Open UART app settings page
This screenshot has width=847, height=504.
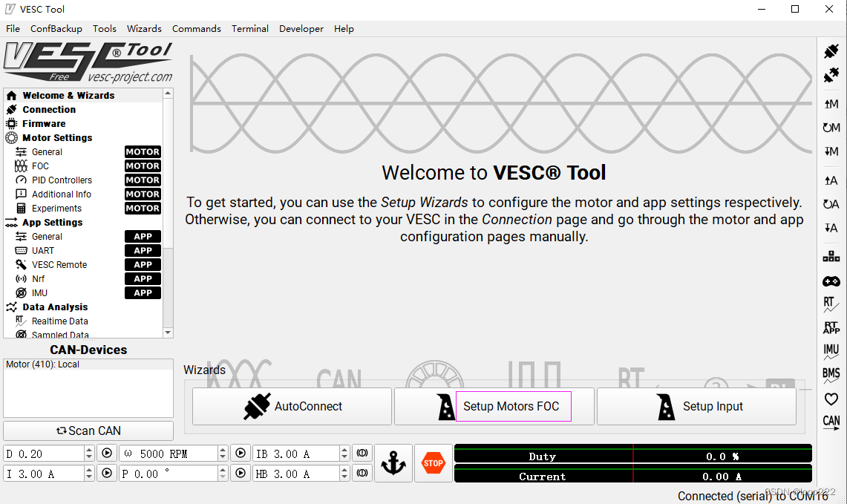83,251
